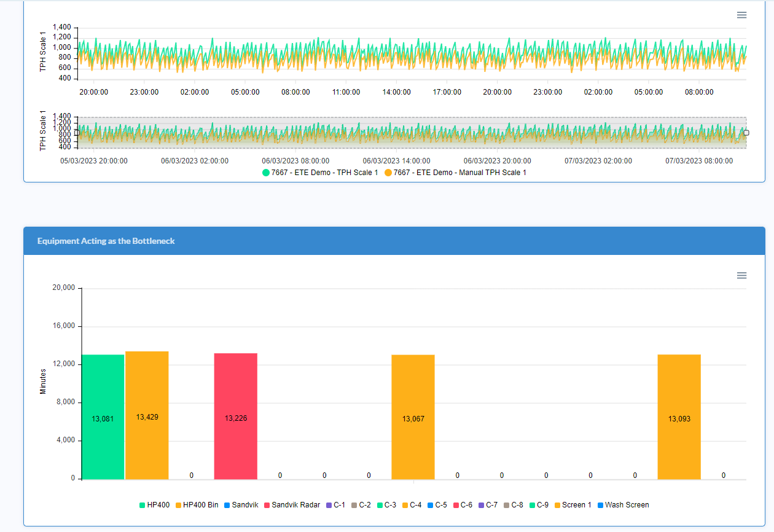Toggle C-4 legend entry
774x532 pixels.
click(412, 505)
